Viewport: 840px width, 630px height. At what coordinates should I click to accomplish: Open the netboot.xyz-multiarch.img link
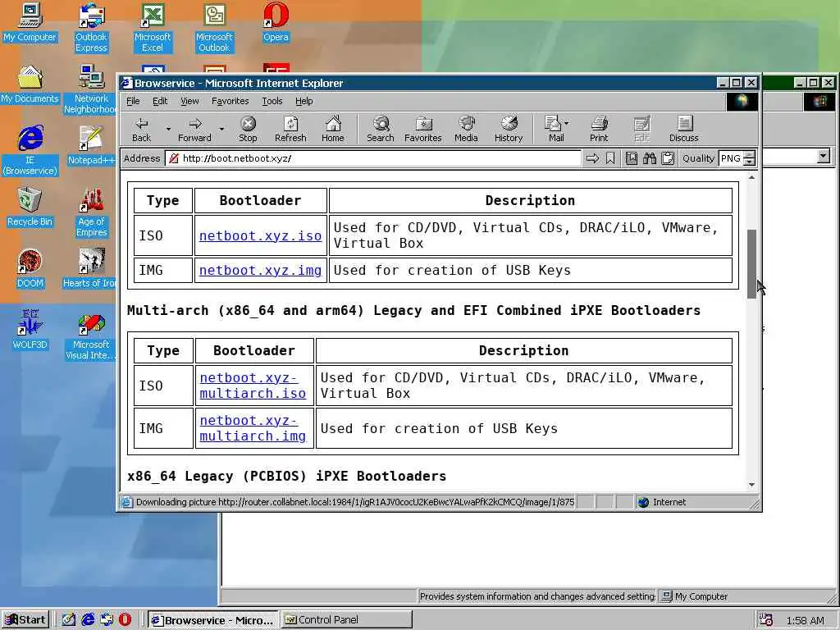[x=253, y=428]
